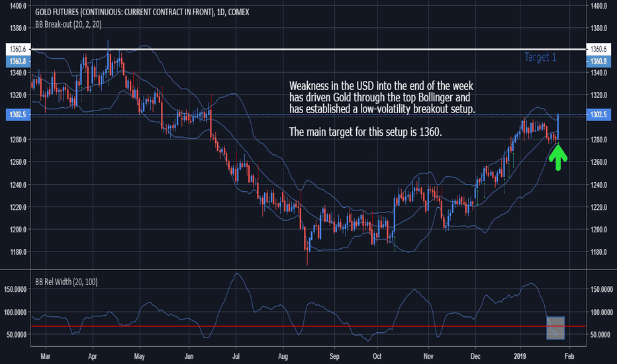Click the 2019 label on time axis
The image size is (617, 364).
tap(520, 357)
